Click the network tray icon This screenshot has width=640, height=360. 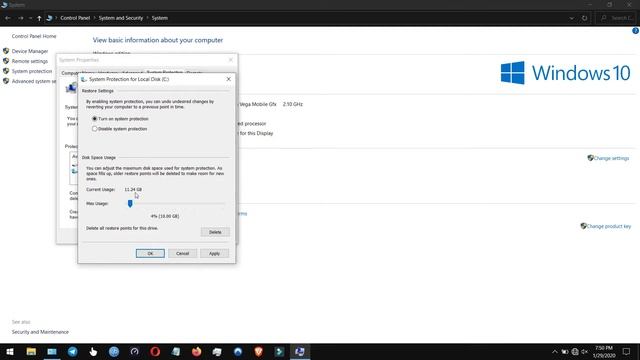575,352
